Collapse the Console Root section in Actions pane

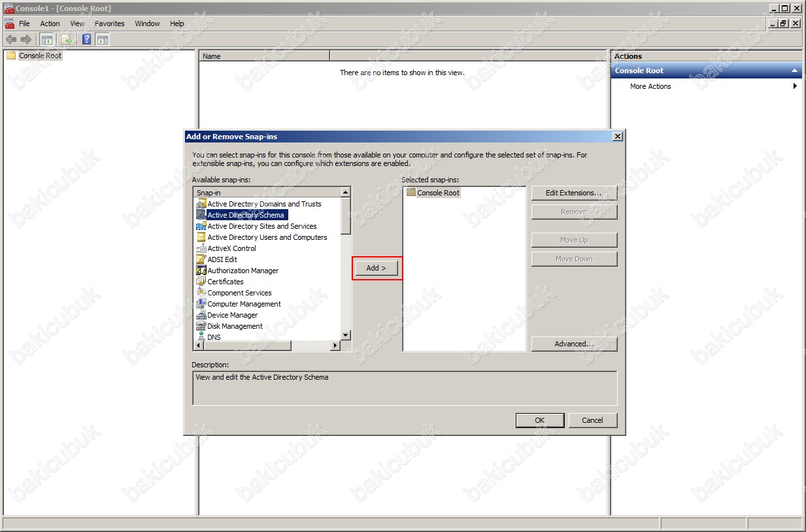click(x=794, y=71)
